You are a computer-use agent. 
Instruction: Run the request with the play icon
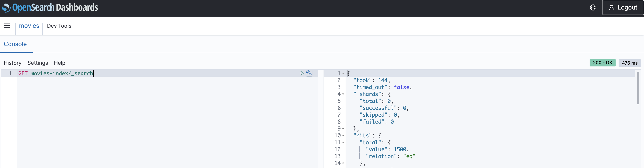[x=301, y=73]
